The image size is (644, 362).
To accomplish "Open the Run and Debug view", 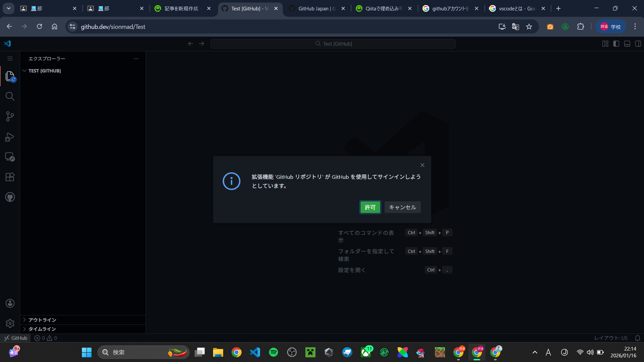I will pos(10,137).
